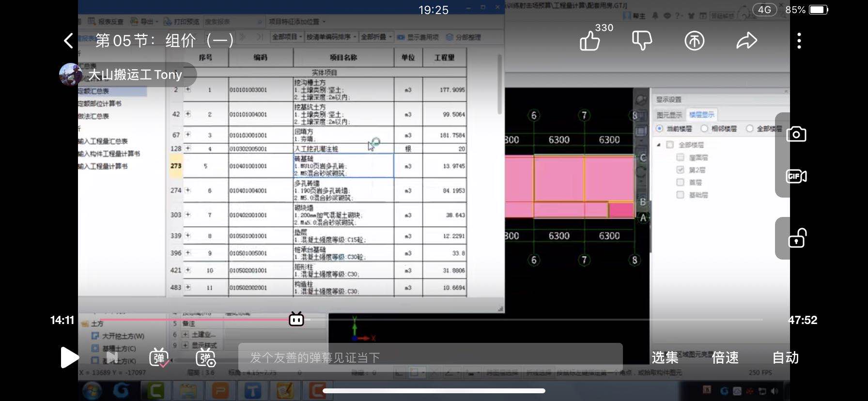Screen dimensions: 868x401
Task: Open the three-dot more options menu
Action: pyautogui.click(x=799, y=41)
